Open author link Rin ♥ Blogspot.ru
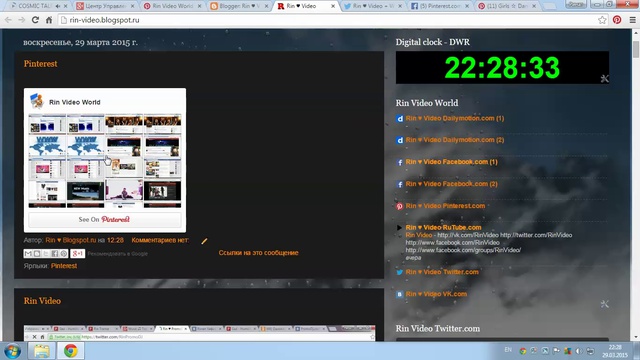640x360 pixels. tap(71, 240)
